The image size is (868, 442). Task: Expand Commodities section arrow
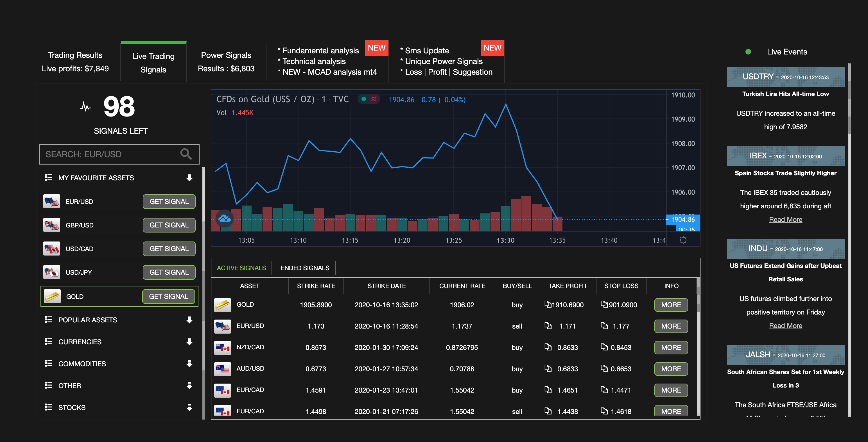tap(189, 363)
